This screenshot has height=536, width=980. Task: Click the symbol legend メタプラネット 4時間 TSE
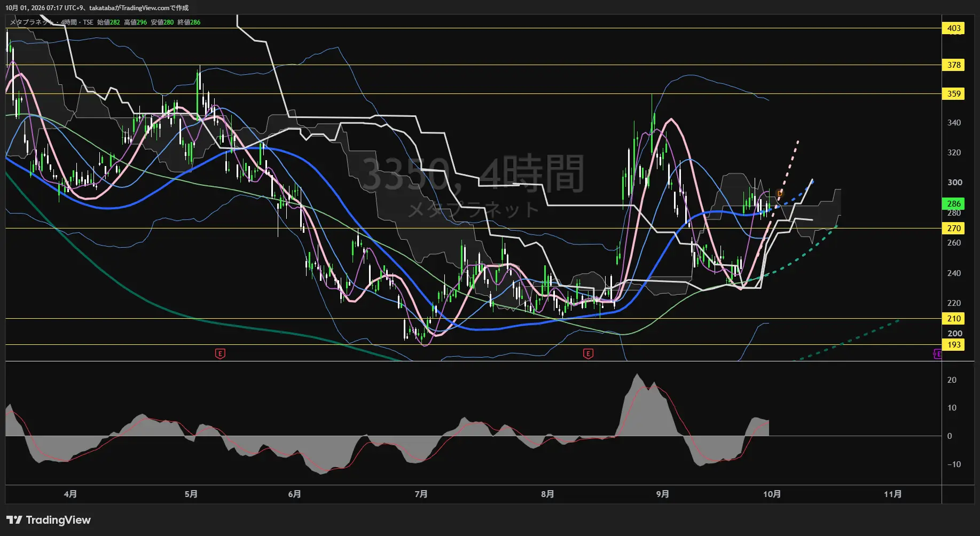[x=51, y=22]
